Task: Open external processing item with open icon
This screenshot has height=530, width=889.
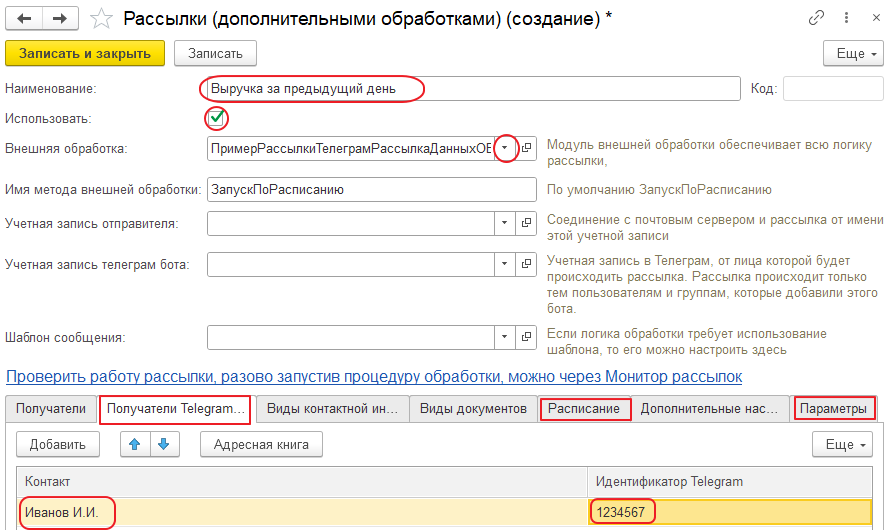Action: (x=527, y=148)
